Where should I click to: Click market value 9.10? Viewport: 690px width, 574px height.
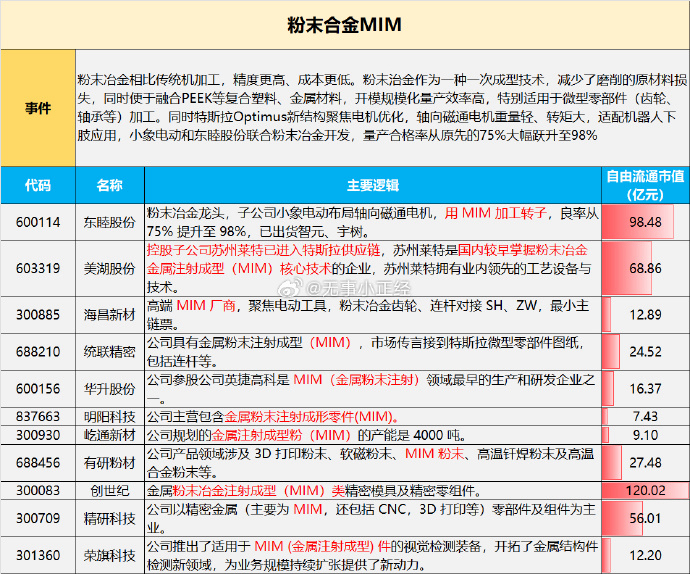(645, 435)
